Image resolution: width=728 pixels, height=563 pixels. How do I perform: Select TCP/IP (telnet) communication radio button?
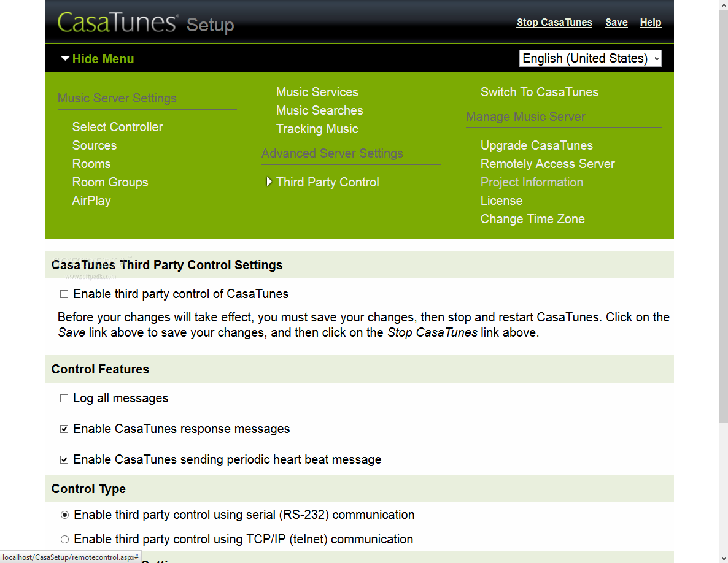(x=64, y=539)
